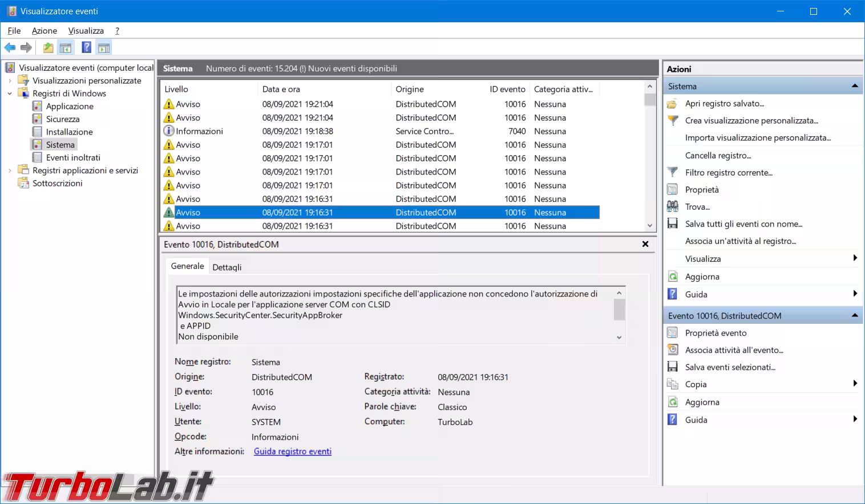Open the Azione menu
The width and height of the screenshot is (865, 504).
[x=44, y=31]
